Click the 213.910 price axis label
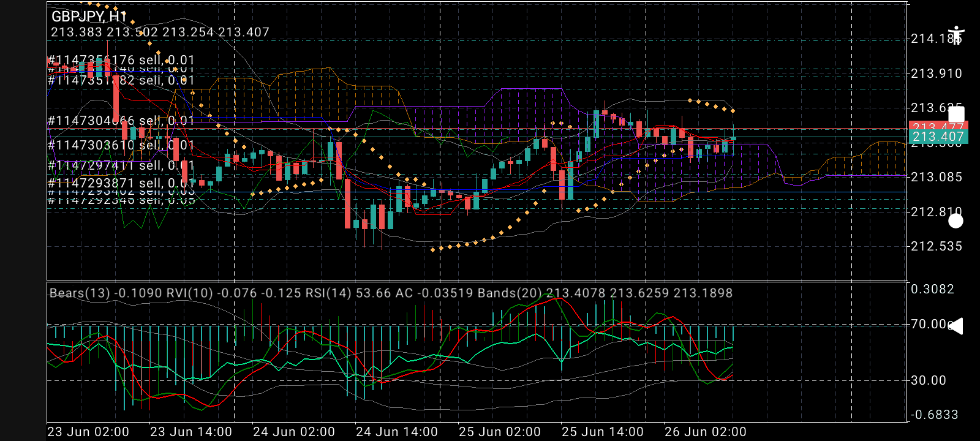The height and width of the screenshot is (441, 980). click(x=937, y=73)
